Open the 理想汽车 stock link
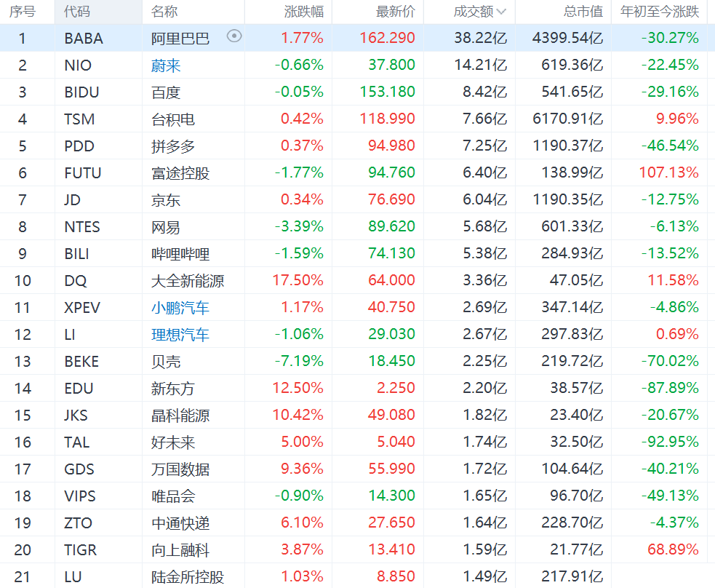Screen dimensions: 715x588 (180, 335)
